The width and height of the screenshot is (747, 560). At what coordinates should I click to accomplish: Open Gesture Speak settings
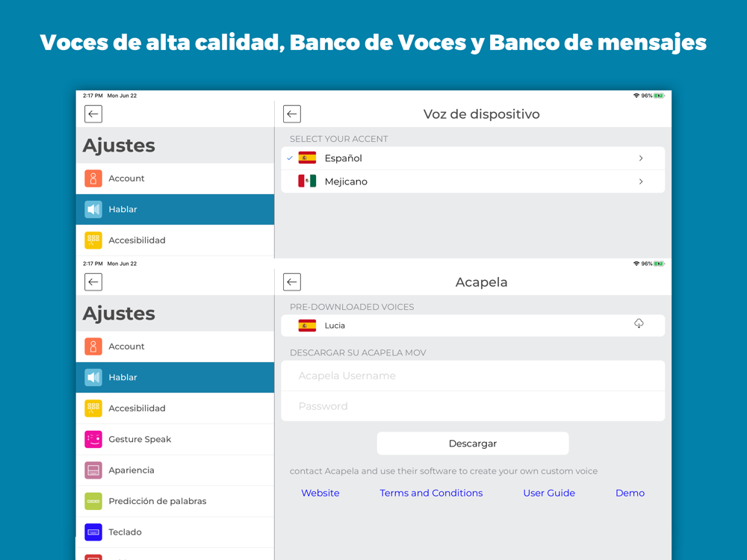pos(175,440)
